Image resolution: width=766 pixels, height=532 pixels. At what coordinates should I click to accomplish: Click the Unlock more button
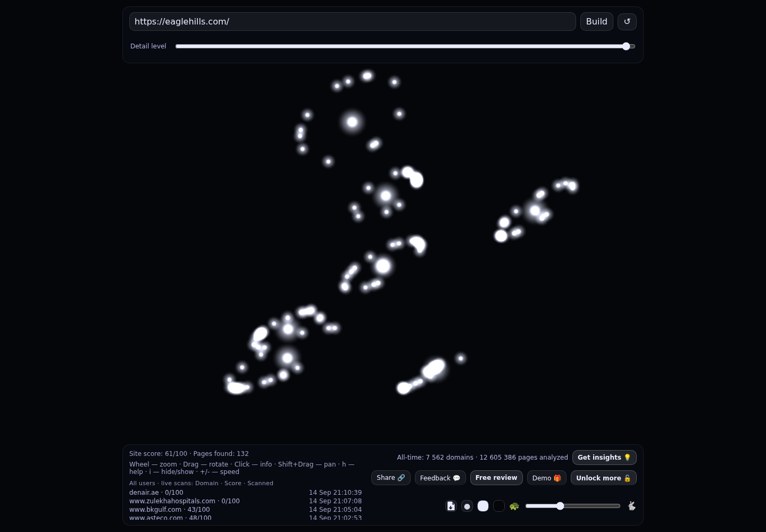point(604,478)
